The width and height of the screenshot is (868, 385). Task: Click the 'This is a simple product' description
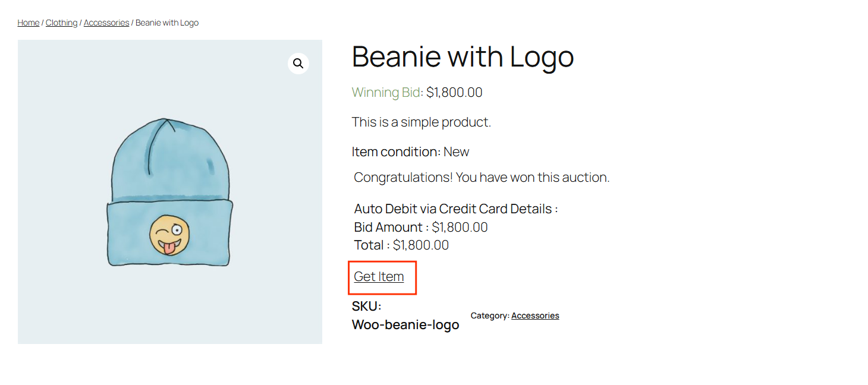pos(422,122)
